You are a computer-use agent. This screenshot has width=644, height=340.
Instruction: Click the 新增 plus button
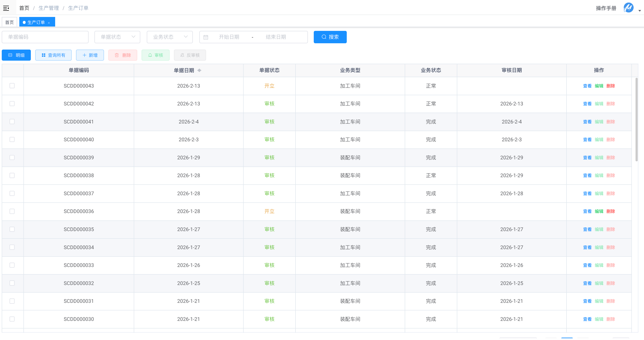pyautogui.click(x=90, y=55)
